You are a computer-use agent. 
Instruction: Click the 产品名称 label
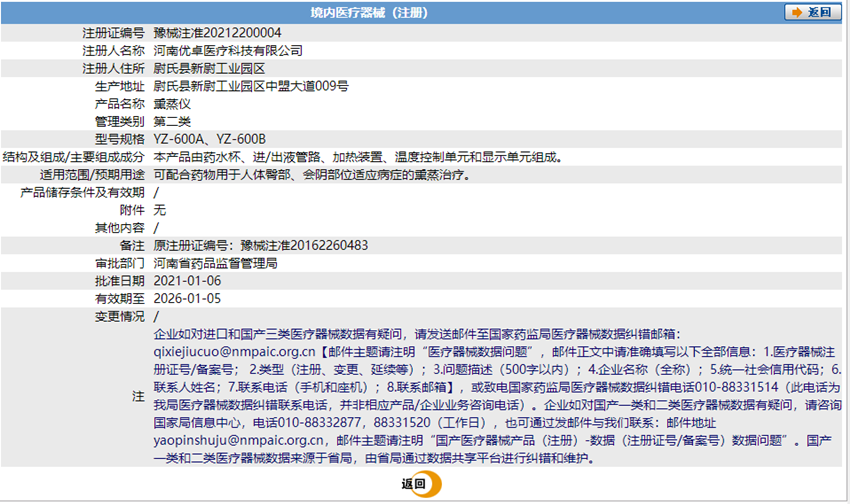tap(120, 104)
